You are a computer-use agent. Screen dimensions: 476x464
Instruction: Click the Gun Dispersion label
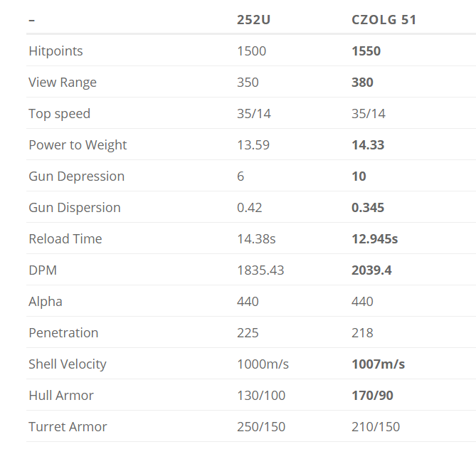(x=75, y=207)
